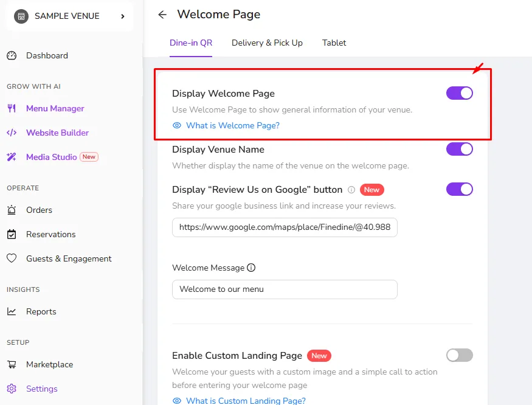Image resolution: width=532 pixels, height=405 pixels.
Task: Open Guests & Engagement
Action: point(69,258)
